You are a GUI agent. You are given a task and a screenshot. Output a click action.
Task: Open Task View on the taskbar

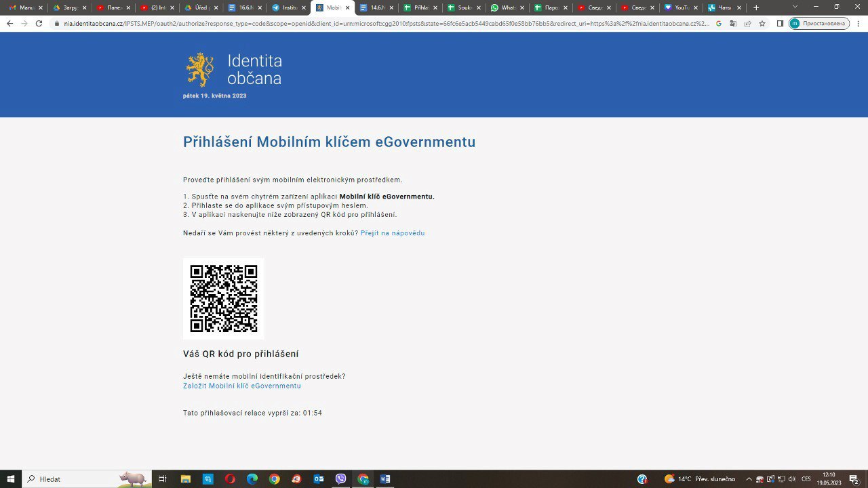click(163, 479)
